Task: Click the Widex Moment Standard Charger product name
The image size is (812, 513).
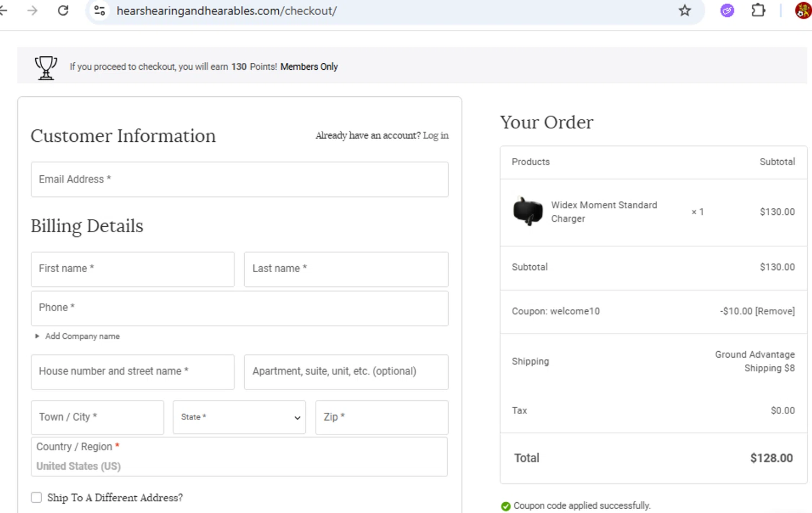Action: click(604, 212)
